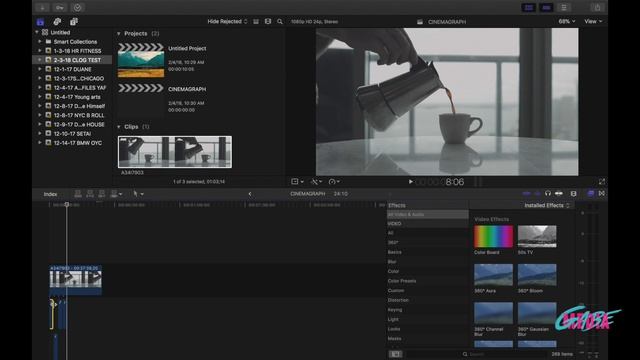This screenshot has width=640, height=360.
Task: Select the A347903 clip filmstrip
Action: [175, 152]
